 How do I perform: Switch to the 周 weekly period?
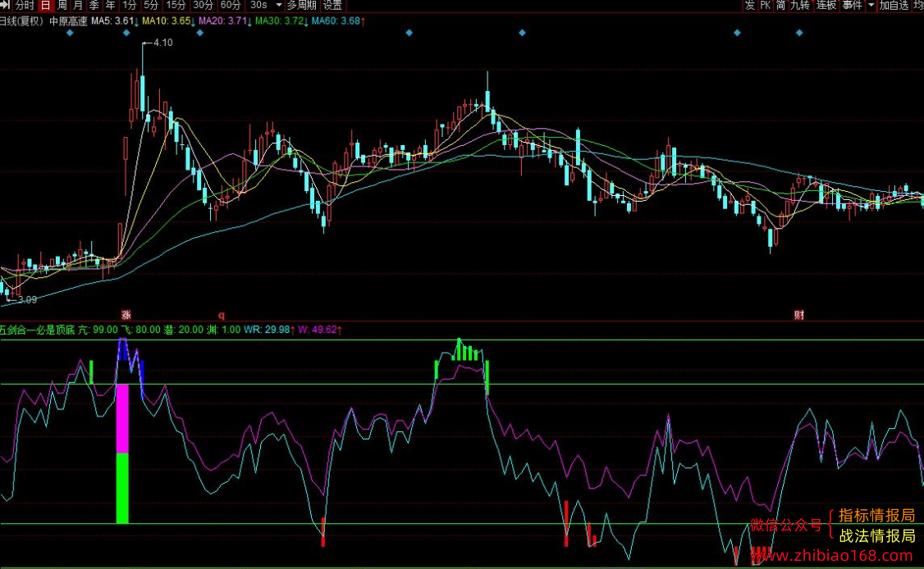tap(62, 5)
